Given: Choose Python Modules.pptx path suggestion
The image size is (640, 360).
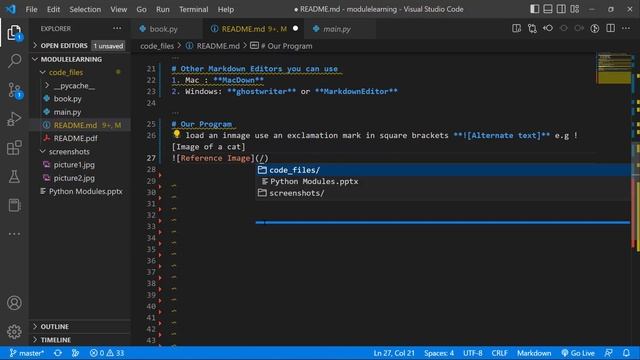Looking at the screenshot, I should tap(443, 181).
